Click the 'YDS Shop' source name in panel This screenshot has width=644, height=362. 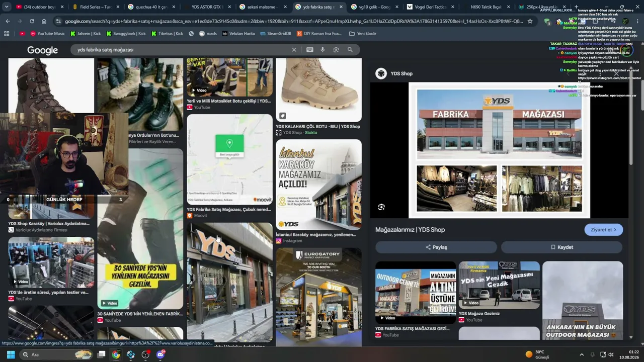[x=401, y=73]
